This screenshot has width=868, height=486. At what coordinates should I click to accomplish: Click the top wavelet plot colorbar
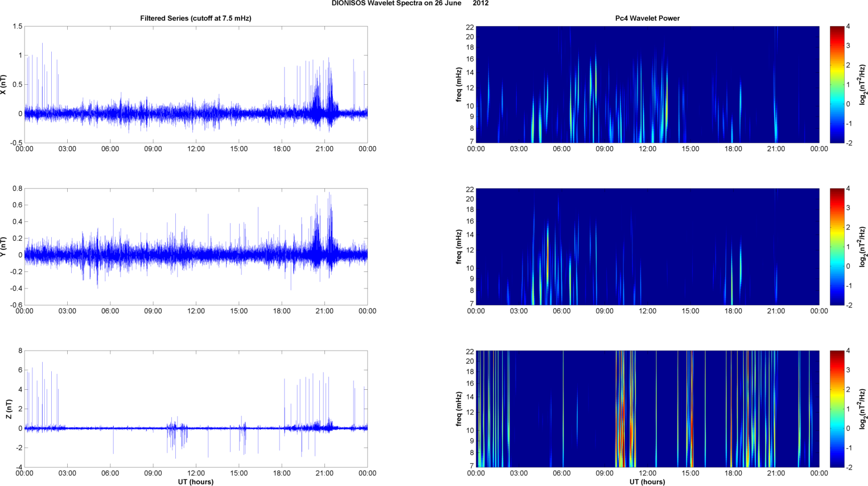[x=837, y=84]
